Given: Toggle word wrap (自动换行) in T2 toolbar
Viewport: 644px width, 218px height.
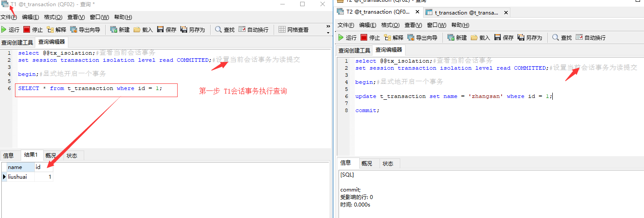Looking at the screenshot, I should [x=591, y=38].
